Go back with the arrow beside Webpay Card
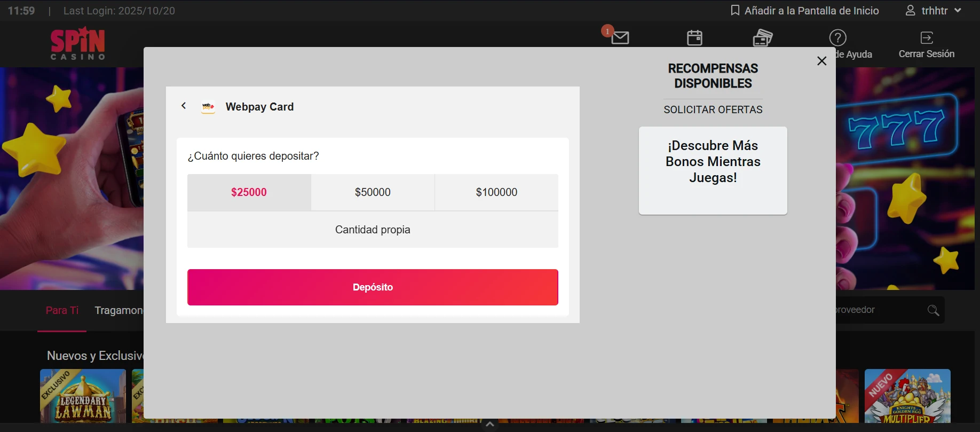 pyautogui.click(x=184, y=106)
